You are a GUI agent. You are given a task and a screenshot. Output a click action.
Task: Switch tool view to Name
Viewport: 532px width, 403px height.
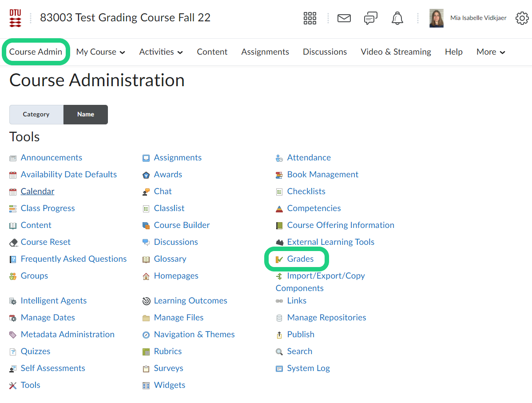[x=86, y=114]
